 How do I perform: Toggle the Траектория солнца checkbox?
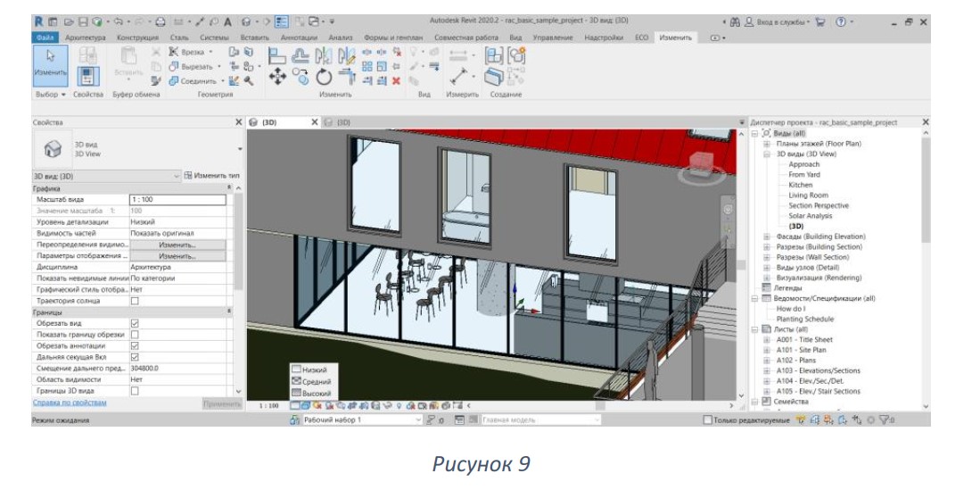pyautogui.click(x=135, y=301)
